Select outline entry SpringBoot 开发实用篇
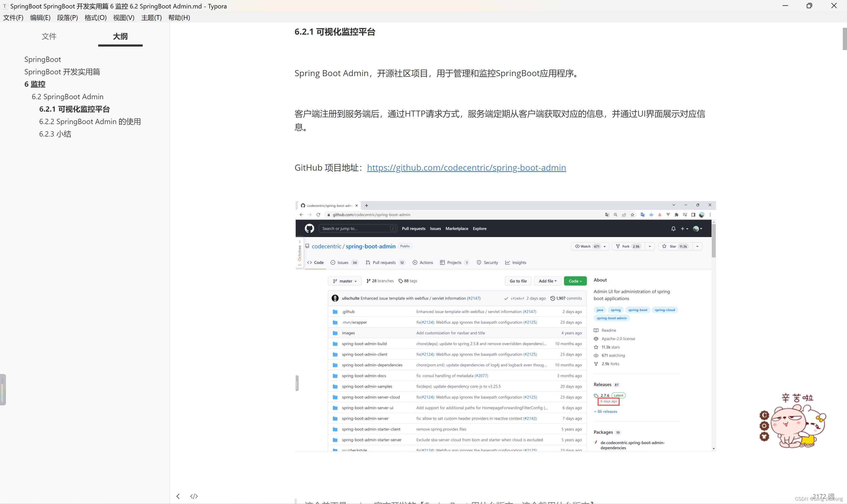This screenshot has height=504, width=847. pyautogui.click(x=62, y=72)
